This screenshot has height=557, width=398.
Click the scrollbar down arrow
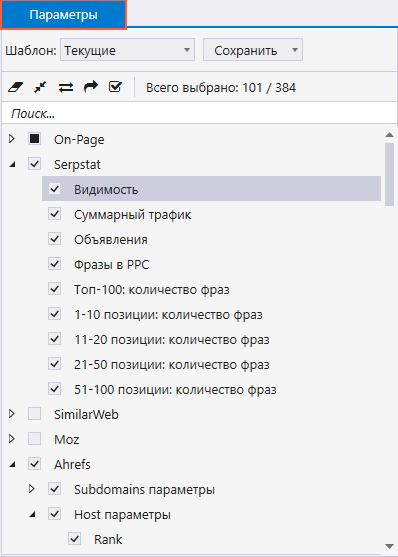point(389,546)
